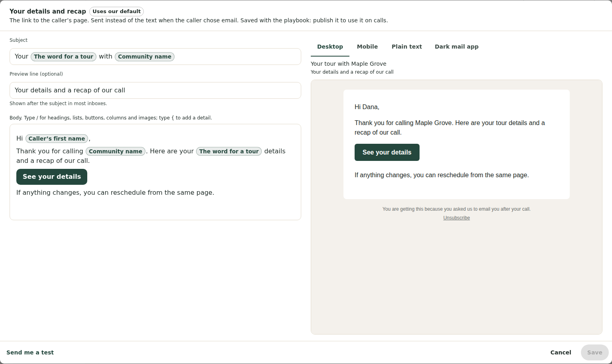
Task: Click the 'Subject' field label
Action: point(18,40)
